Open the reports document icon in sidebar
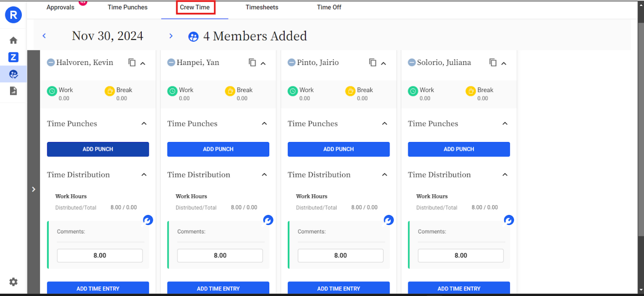Screen dimensions: 644x296 click(x=13, y=91)
